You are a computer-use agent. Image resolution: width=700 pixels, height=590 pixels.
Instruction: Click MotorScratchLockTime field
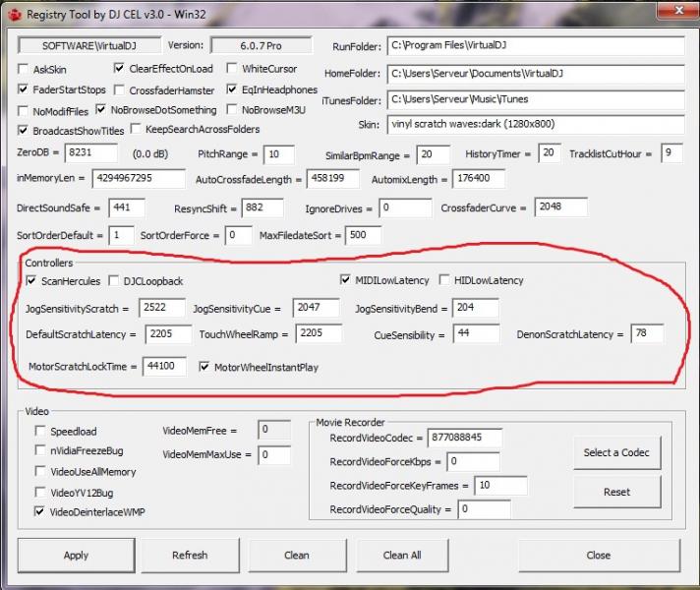(x=165, y=367)
